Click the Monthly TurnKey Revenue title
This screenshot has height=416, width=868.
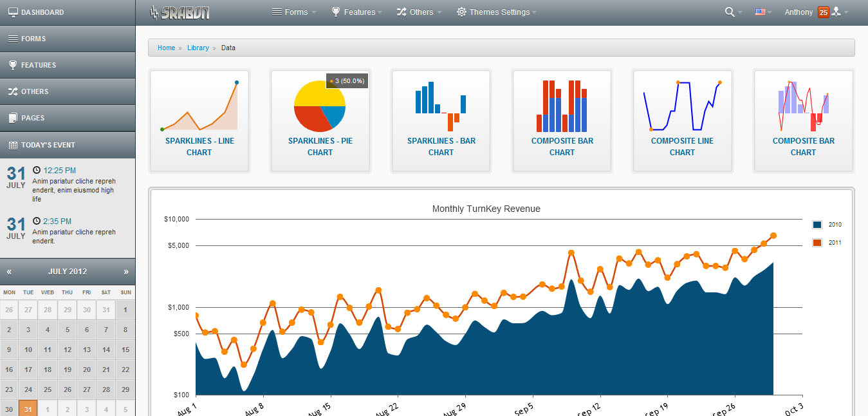pyautogui.click(x=486, y=209)
